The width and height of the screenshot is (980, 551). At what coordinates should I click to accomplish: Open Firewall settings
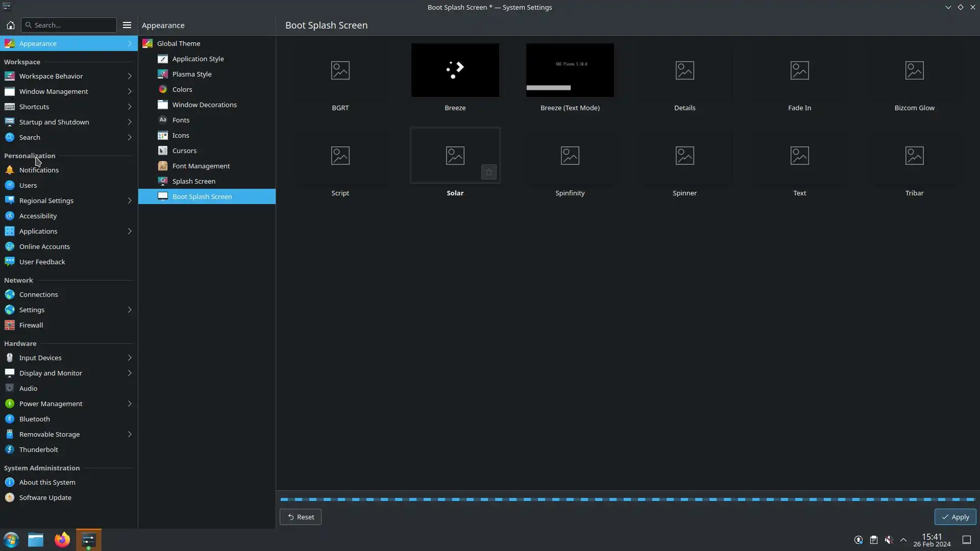31,325
